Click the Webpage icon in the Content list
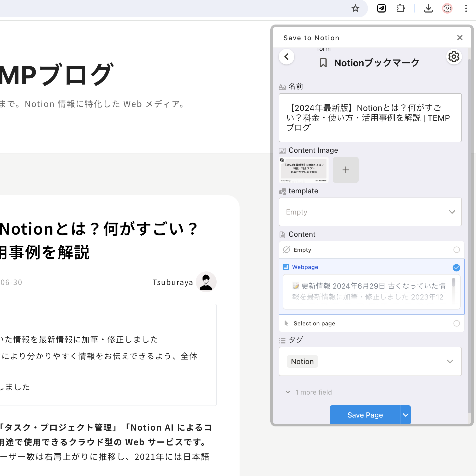The width and height of the screenshot is (476, 476). click(x=286, y=267)
